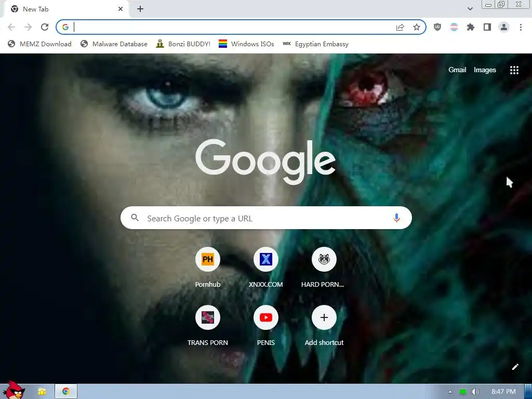Click the green tray status icon
Image resolution: width=532 pixels, height=399 pixels.
pyautogui.click(x=462, y=392)
